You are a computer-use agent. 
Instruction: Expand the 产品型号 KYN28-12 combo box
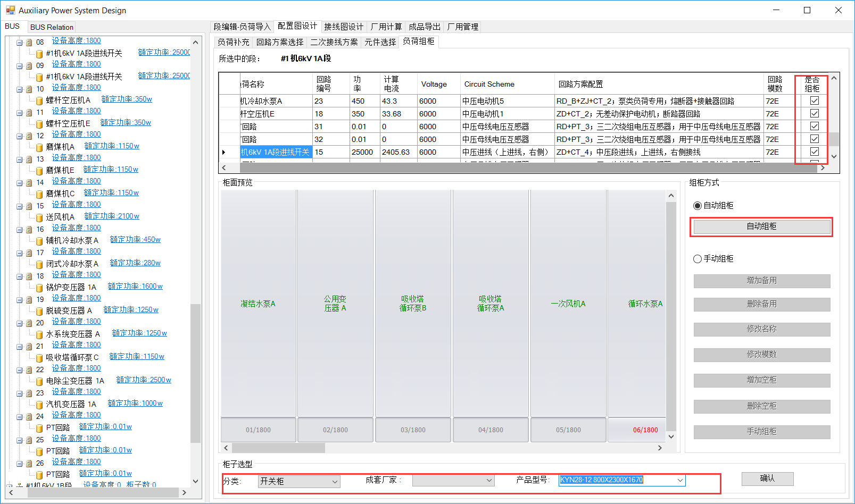pyautogui.click(x=679, y=480)
